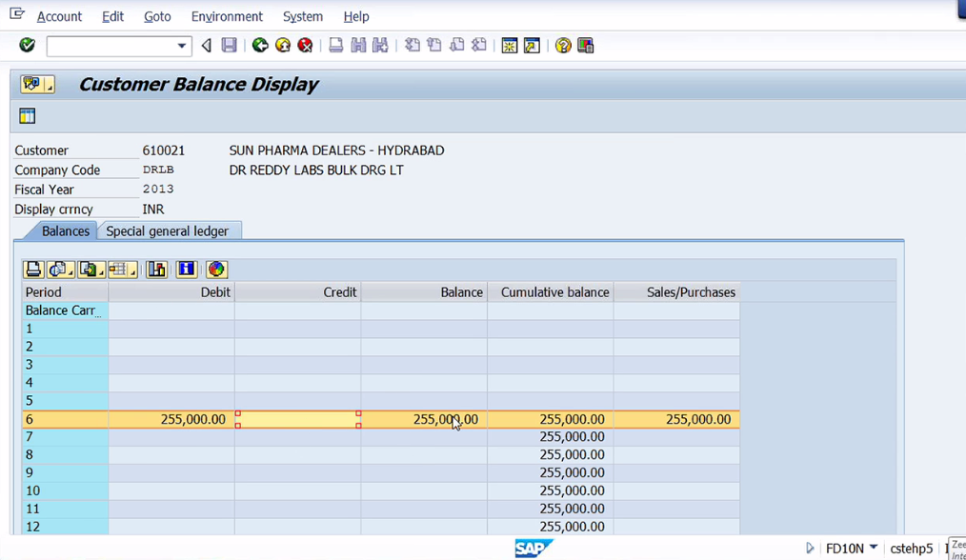Click the green Back arrow icon

coord(260,46)
